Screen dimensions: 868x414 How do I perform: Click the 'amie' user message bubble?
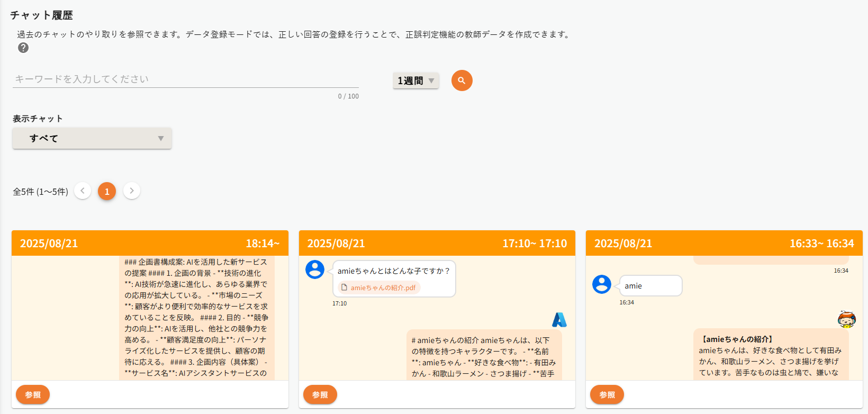pos(650,286)
